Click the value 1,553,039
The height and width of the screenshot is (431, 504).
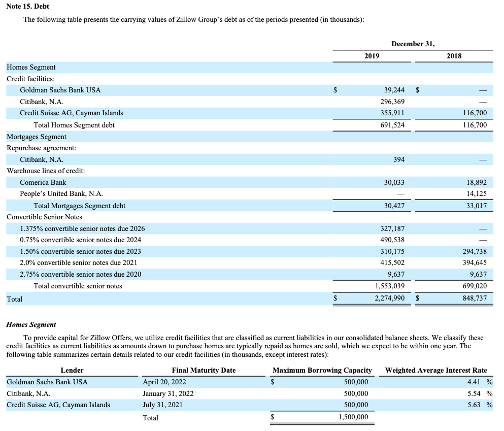[x=390, y=286]
